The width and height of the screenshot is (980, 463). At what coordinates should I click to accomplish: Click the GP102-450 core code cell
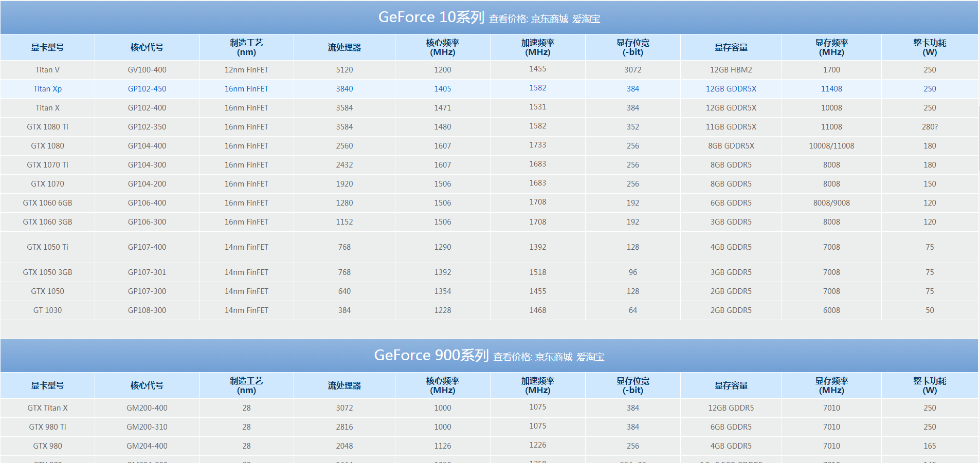(x=147, y=89)
